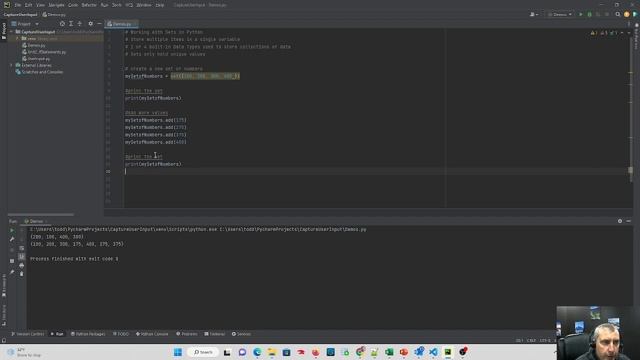Open the Python Console tool window
Image resolution: width=640 pixels, height=360 pixels.
click(152, 334)
